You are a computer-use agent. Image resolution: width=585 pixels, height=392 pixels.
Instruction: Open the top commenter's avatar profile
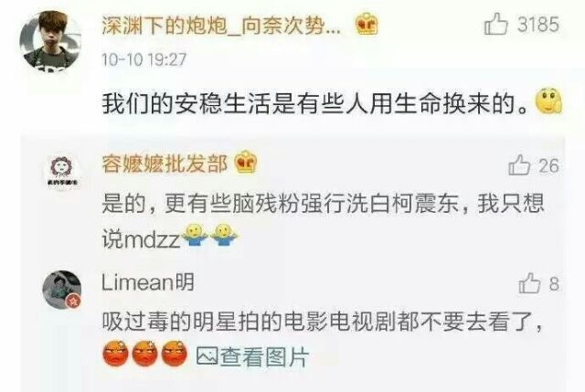50,40
